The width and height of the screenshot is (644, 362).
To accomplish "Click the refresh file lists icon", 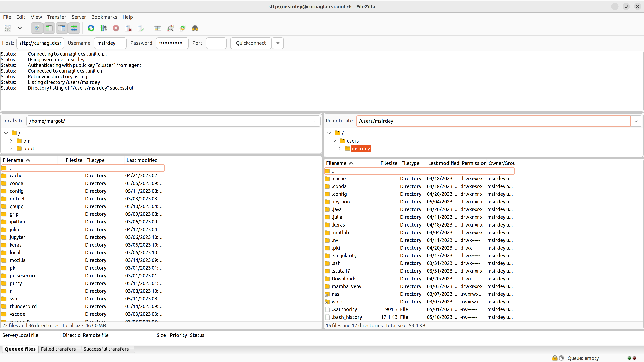I will tap(91, 28).
